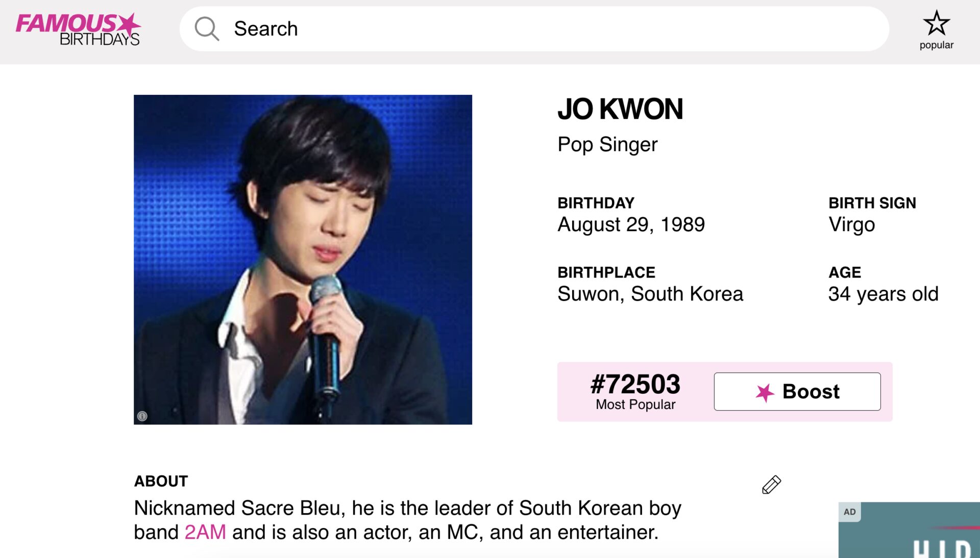The width and height of the screenshot is (980, 558).
Task: Click the Pop Singer profession link
Action: point(607,144)
